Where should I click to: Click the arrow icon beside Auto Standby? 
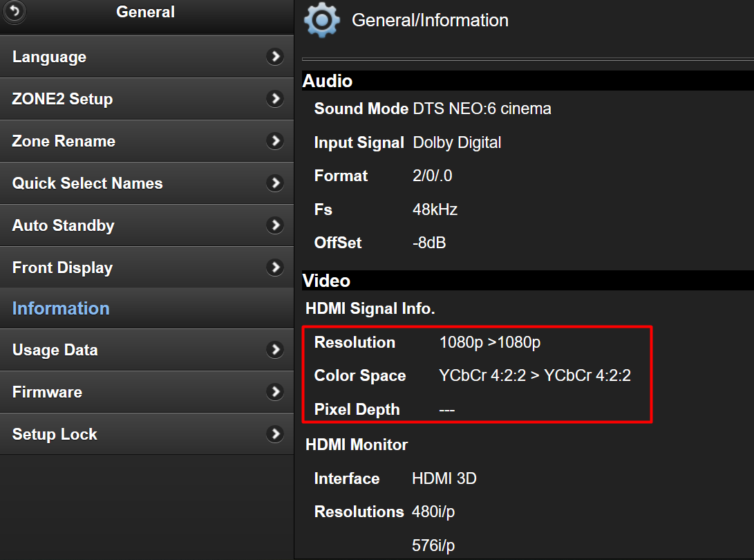[x=275, y=225]
